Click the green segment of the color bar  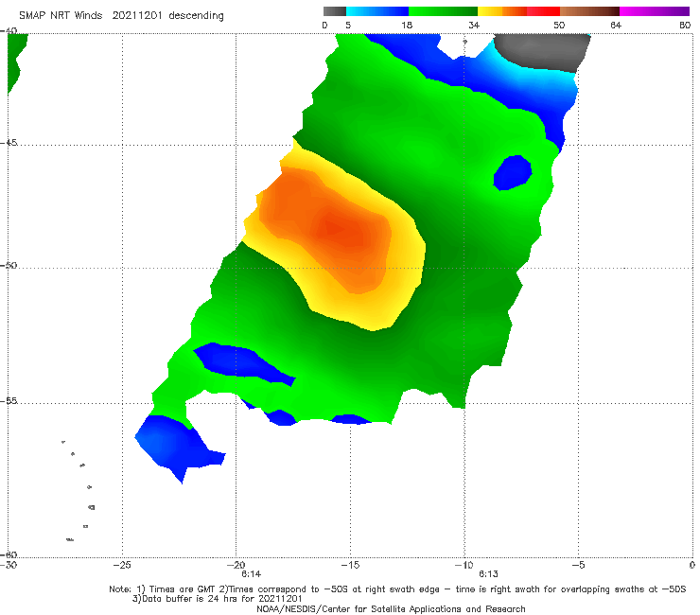tap(443, 11)
